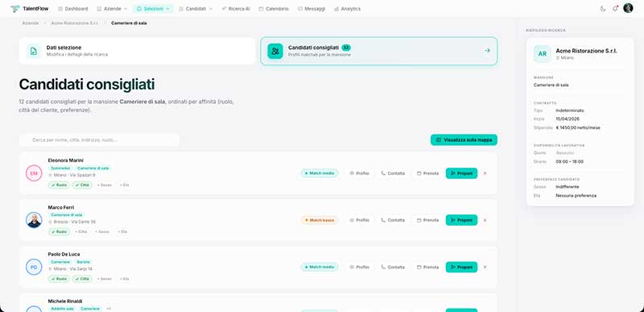
Task: Click the Cameriere di sala tag on Marco Ferri
Action: [67, 215]
